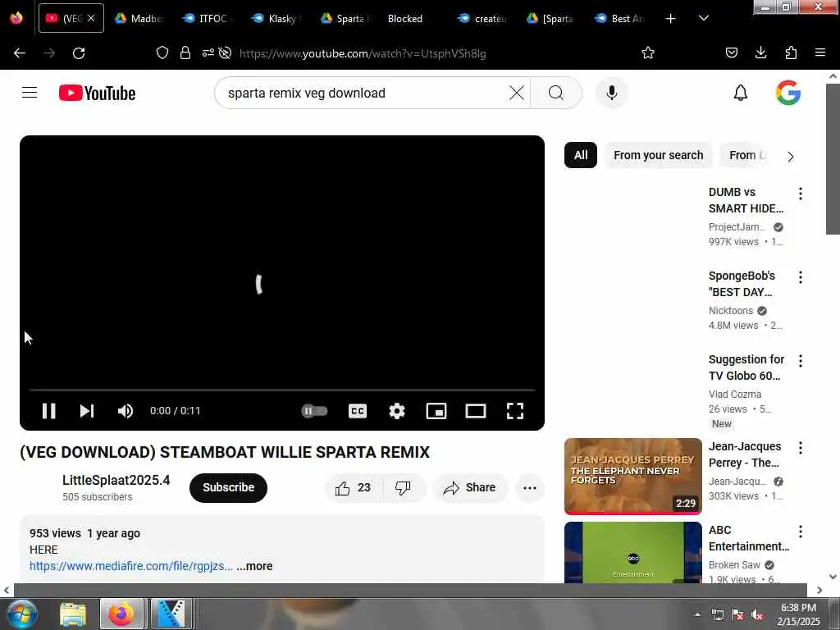Open Firefox application menu
840x630 pixels.
[820, 52]
